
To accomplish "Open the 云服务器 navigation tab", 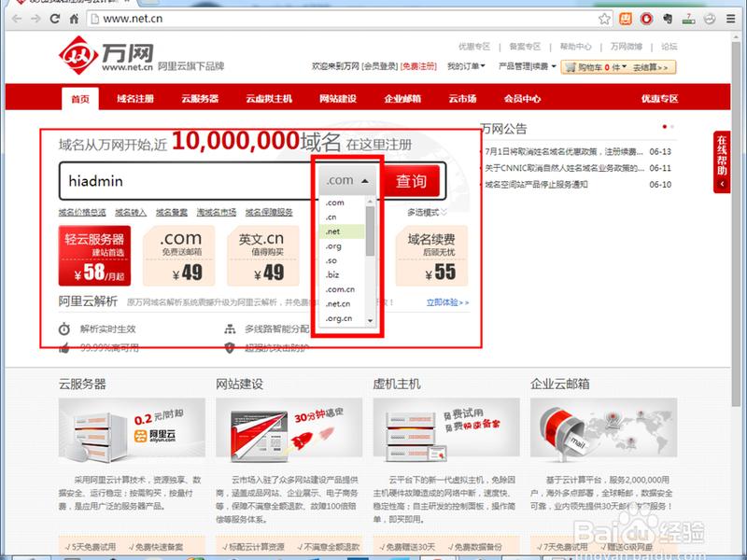I will (x=200, y=99).
